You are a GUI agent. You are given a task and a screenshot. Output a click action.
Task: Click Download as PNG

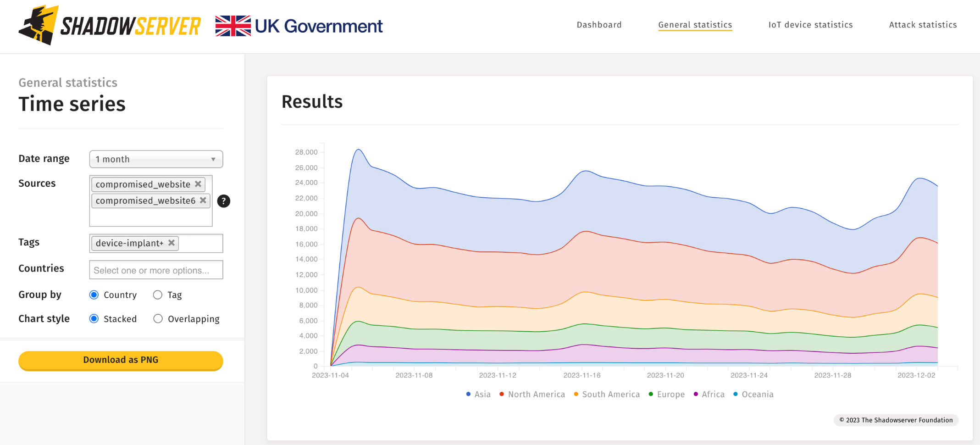[120, 360]
